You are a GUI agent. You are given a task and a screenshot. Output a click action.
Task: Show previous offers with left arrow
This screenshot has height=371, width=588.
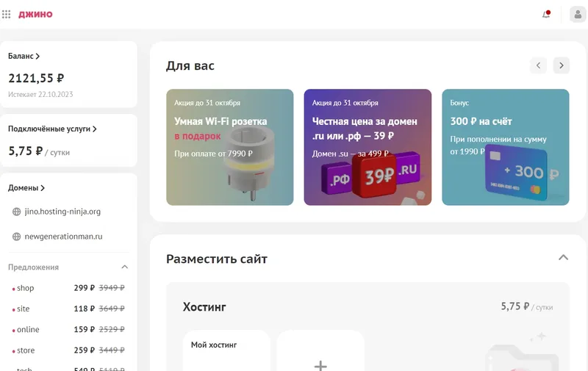tap(538, 65)
